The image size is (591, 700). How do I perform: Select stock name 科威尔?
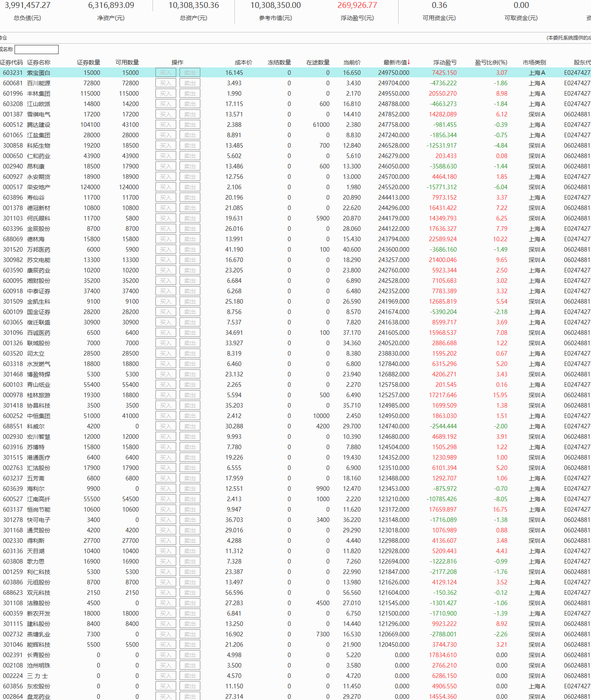[x=36, y=426]
